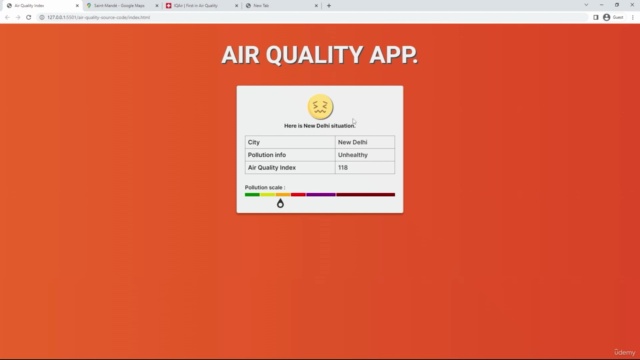Viewport: 640px width, 360px height.
Task: Switch to the New Tab tab
Action: pos(281,6)
